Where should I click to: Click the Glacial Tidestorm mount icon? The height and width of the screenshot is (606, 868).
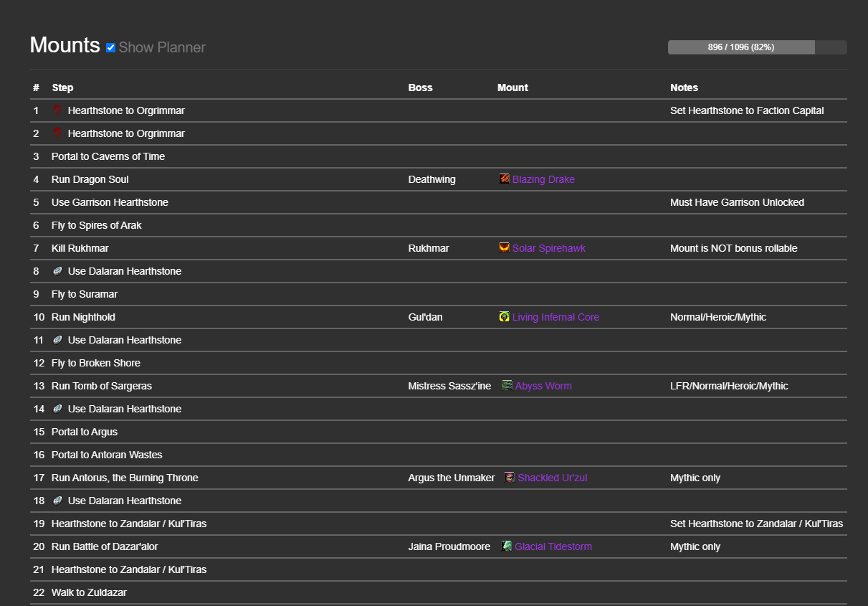507,546
